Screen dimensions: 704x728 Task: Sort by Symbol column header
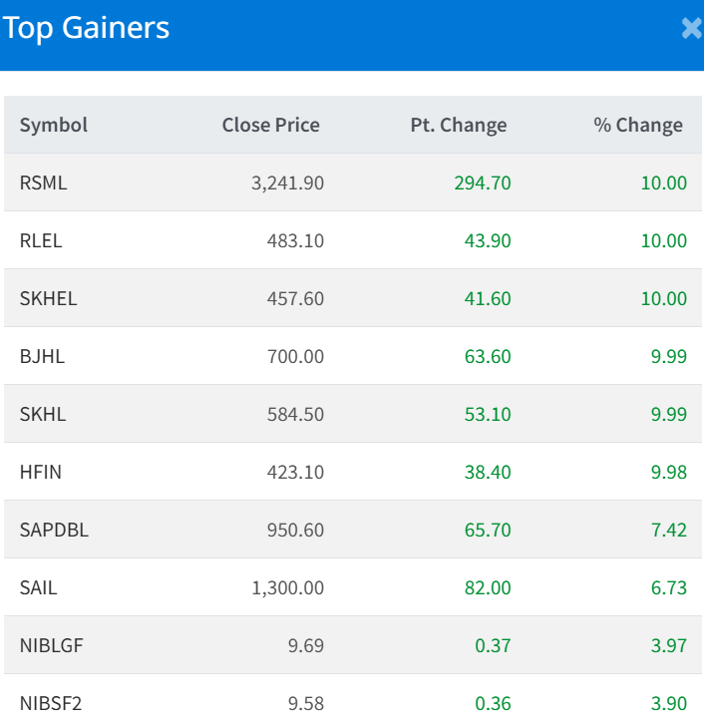[x=54, y=125]
